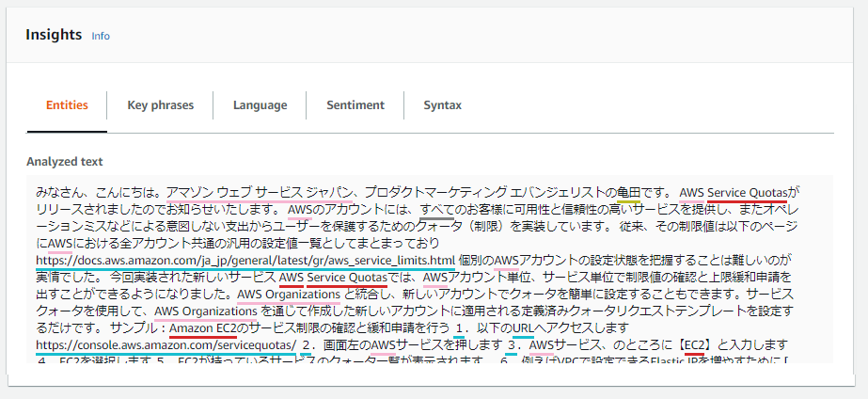Viewport: 868px width, 399px height.
Task: Open the Syntax tab
Action: 442,105
